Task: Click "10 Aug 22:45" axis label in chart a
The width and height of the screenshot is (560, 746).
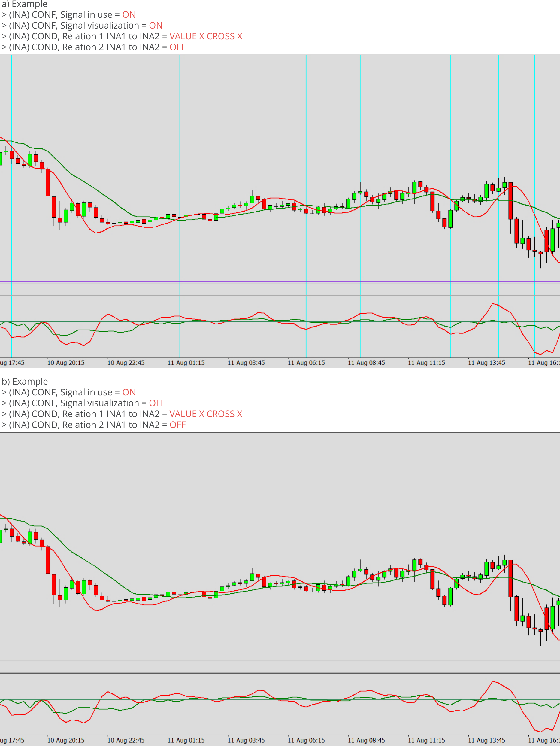Action: click(126, 363)
